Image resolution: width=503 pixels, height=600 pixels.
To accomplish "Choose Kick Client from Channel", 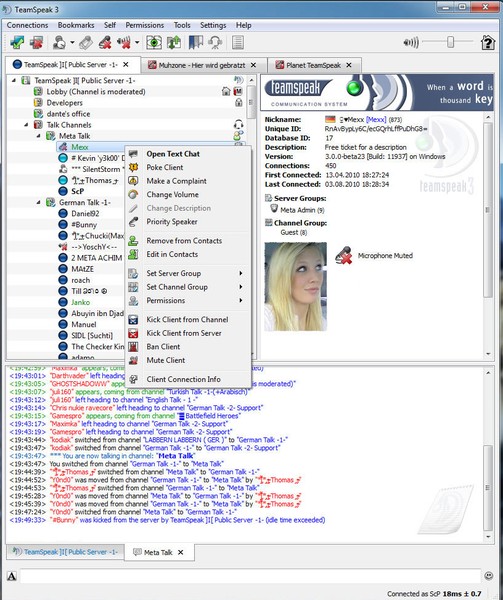I will pos(187,320).
